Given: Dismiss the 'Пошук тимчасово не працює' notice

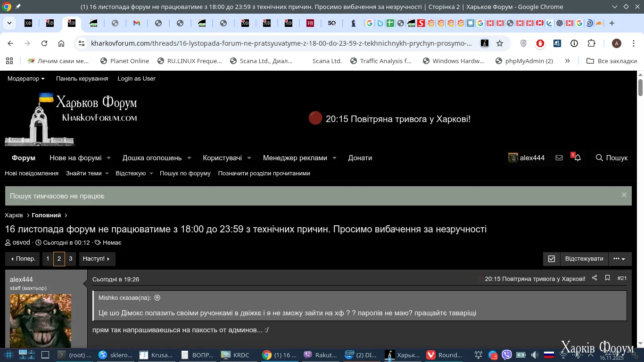Looking at the screenshot, I should point(624,195).
